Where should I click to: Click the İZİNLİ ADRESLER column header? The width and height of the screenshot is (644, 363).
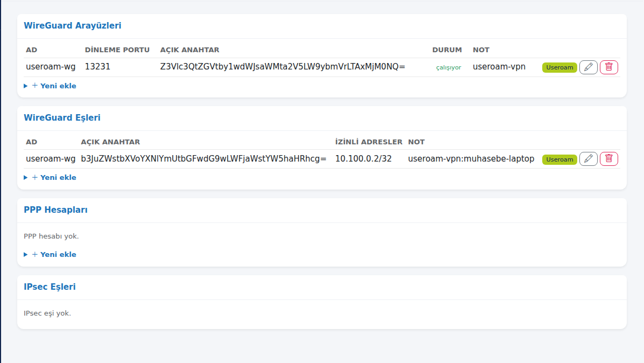coord(369,142)
